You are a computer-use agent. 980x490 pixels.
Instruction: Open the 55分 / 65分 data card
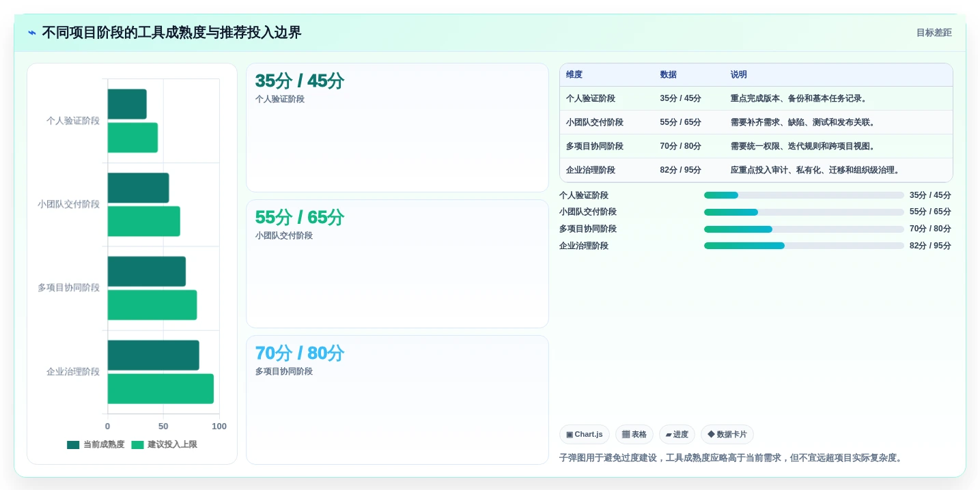point(397,264)
